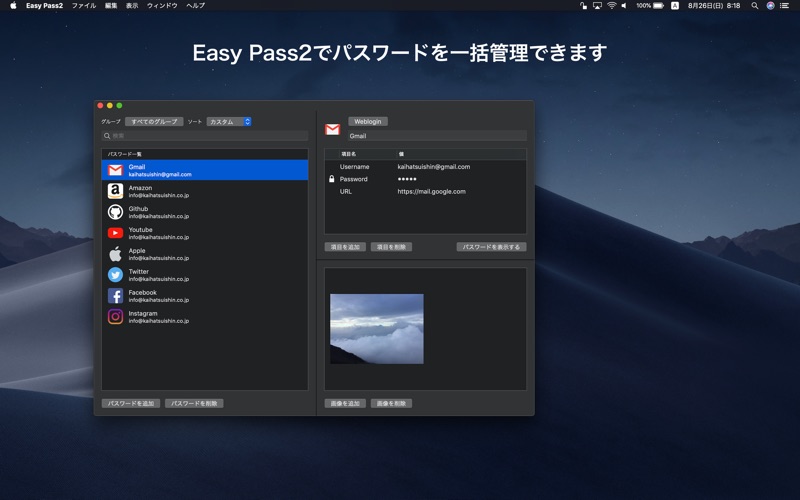Open the すべてのグループ group selector

pos(154,121)
